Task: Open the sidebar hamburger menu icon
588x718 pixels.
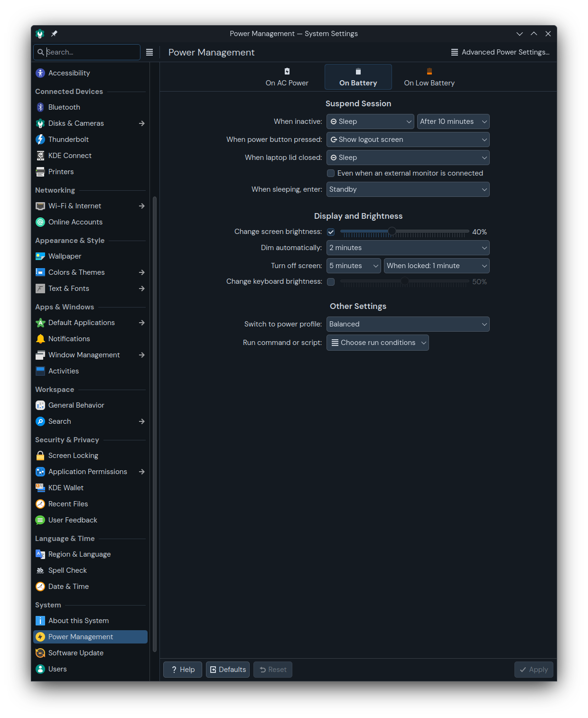Action: pos(149,52)
